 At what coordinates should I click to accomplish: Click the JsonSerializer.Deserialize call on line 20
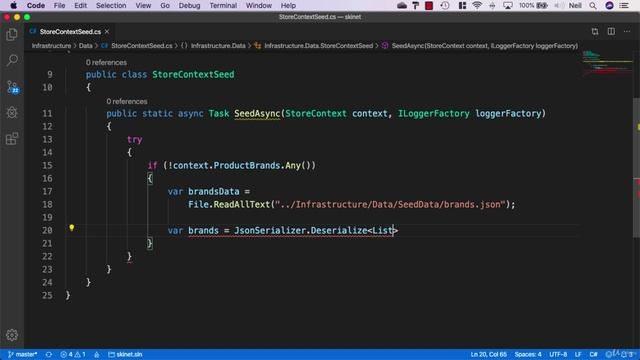click(300, 231)
